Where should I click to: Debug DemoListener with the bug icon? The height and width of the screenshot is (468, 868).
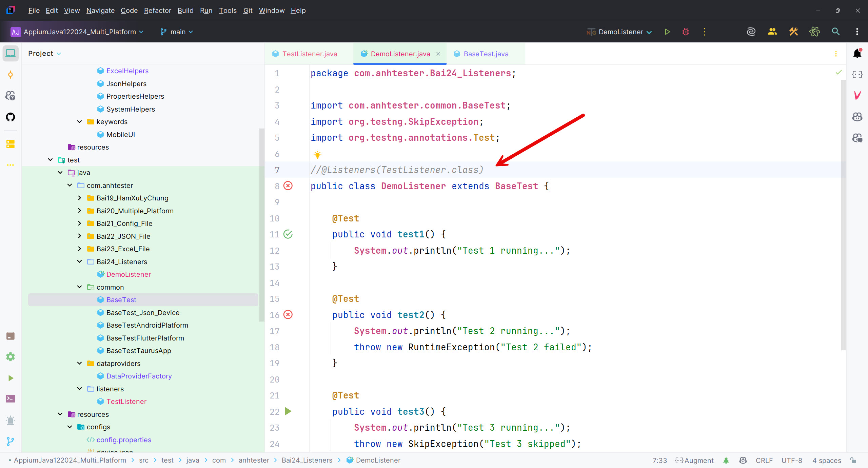point(686,32)
